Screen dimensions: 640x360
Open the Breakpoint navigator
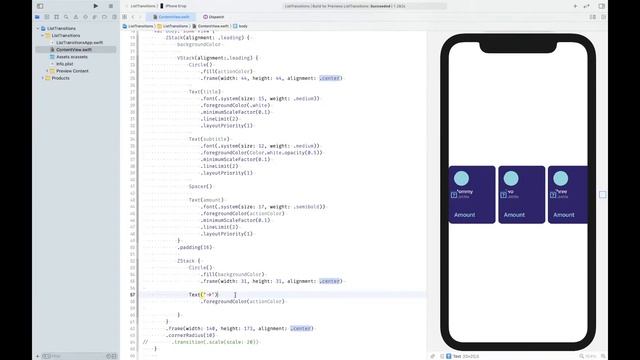(104, 17)
